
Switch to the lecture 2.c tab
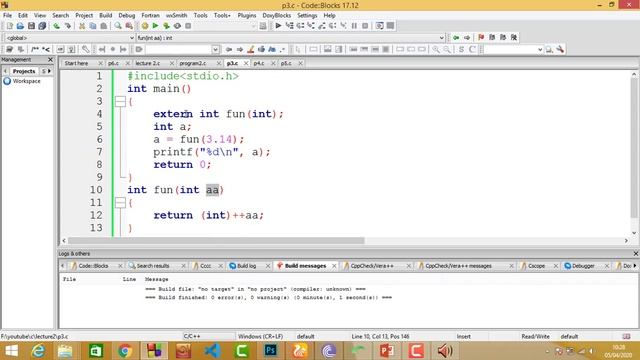(x=148, y=63)
